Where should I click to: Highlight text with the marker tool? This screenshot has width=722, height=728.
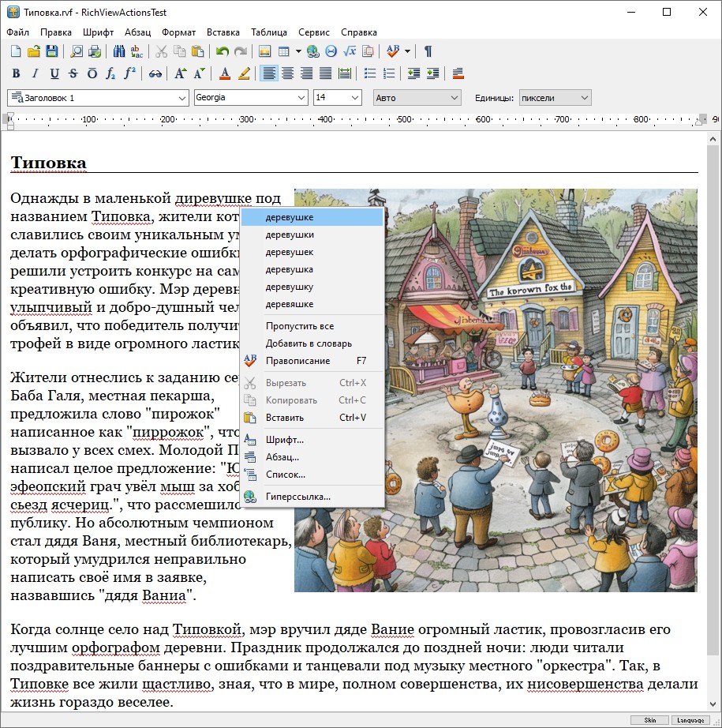[243, 73]
